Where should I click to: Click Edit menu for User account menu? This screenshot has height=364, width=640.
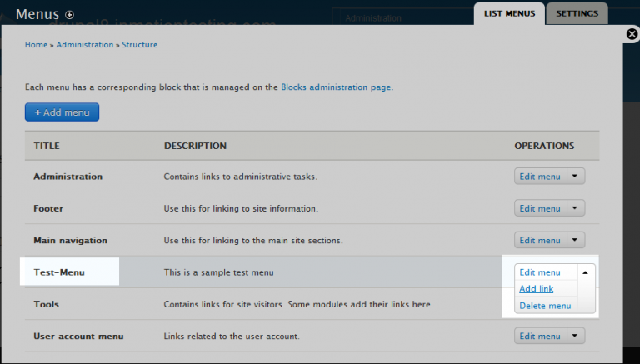[x=539, y=337]
